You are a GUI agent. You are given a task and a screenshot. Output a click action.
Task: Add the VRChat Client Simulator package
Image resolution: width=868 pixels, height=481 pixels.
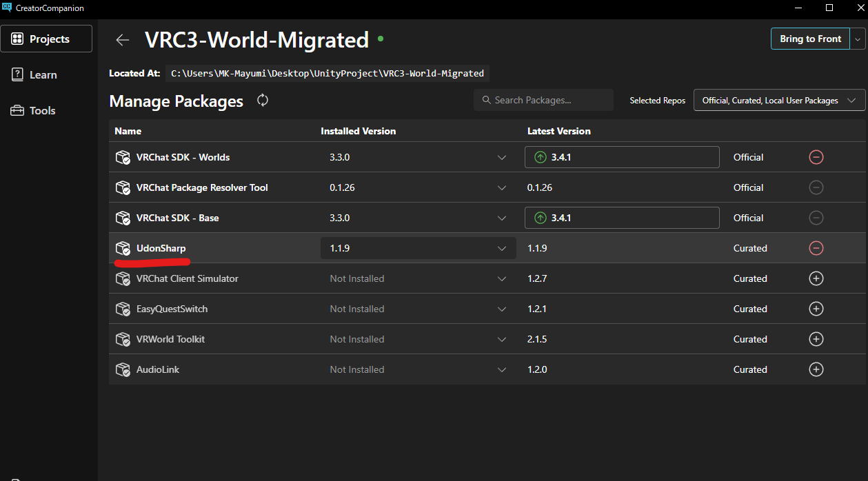click(816, 278)
